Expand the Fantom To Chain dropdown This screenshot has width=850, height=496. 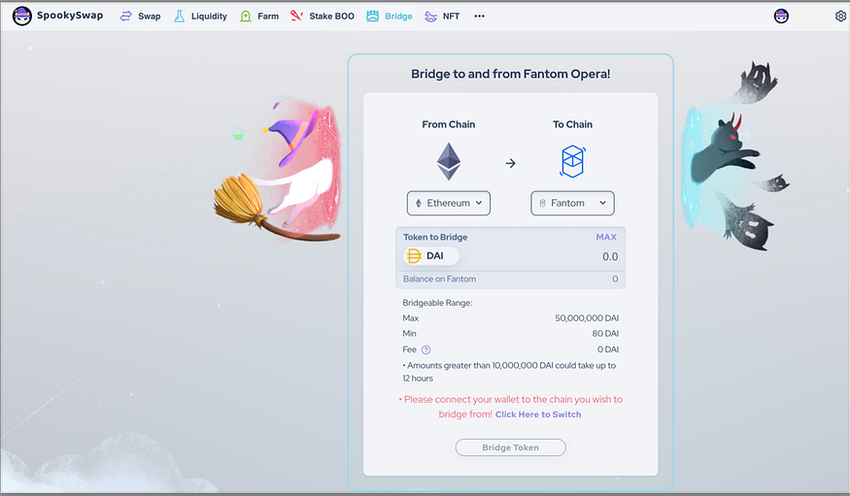[572, 203]
